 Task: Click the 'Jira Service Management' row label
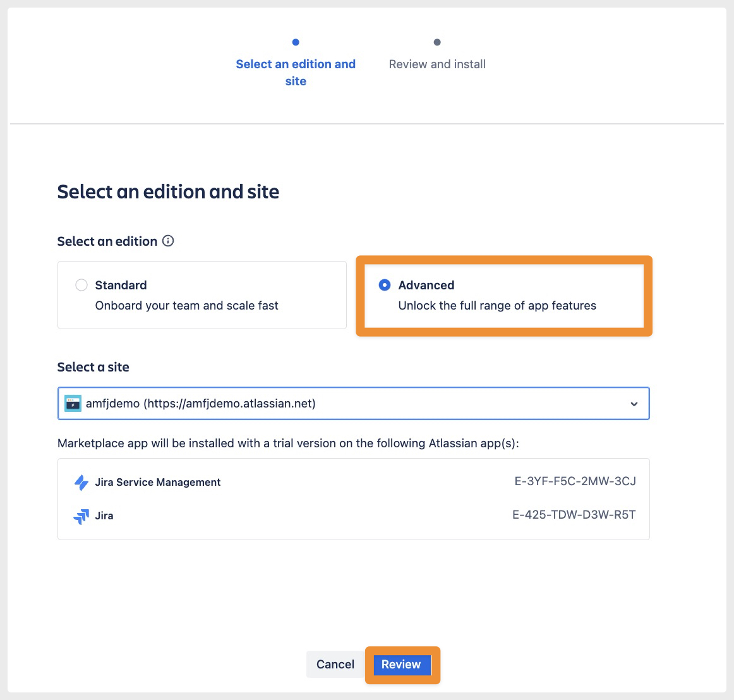tap(158, 482)
